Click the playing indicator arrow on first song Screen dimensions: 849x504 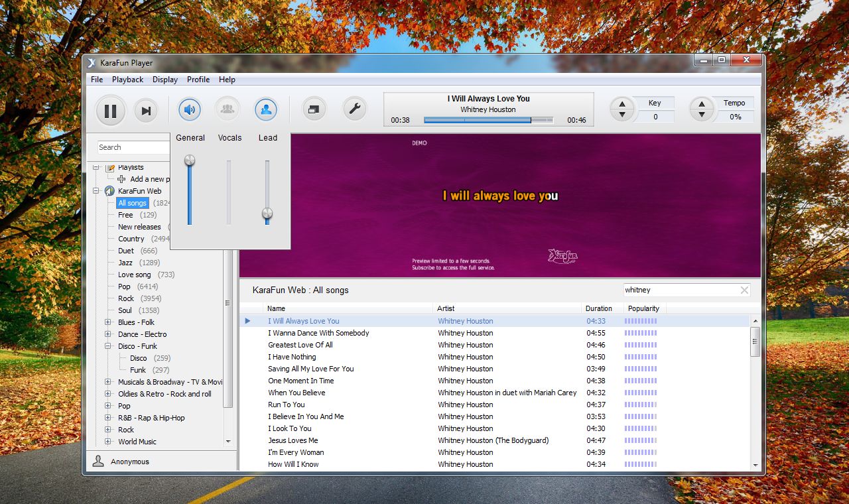248,321
